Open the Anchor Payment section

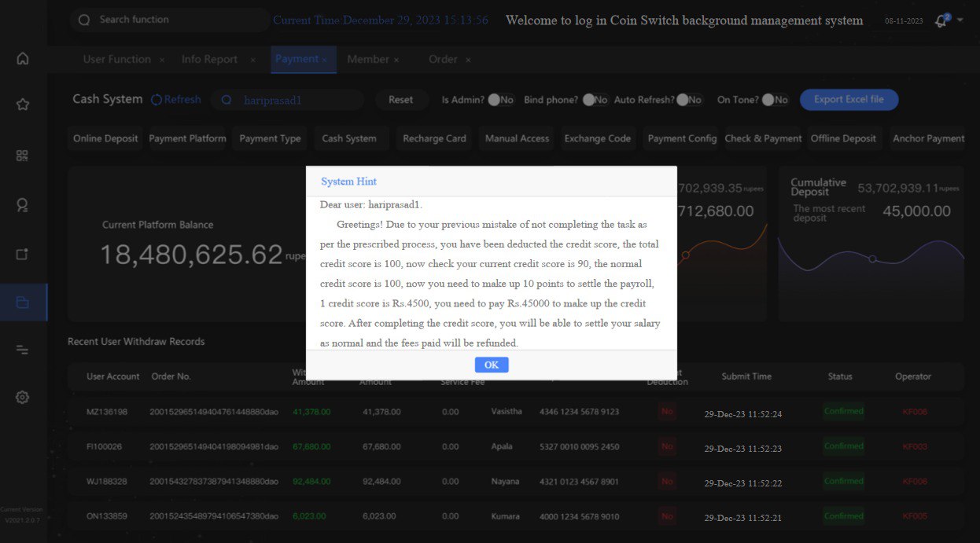(x=928, y=138)
